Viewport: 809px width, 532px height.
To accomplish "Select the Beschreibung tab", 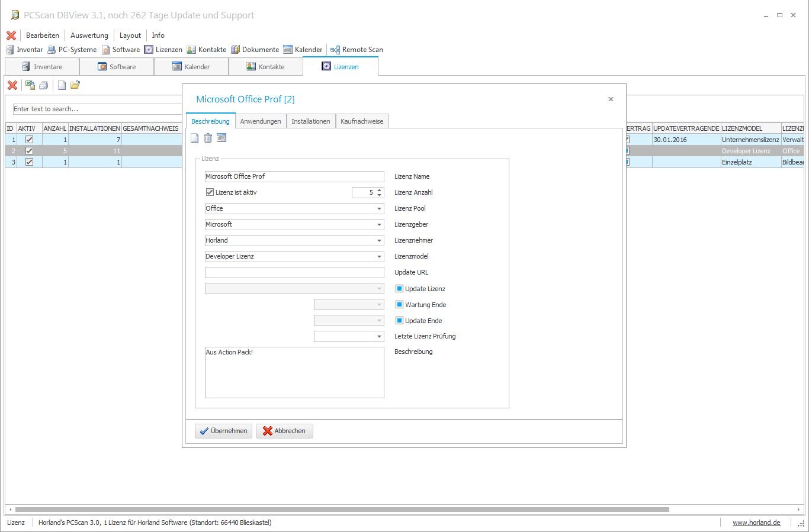I will 210,121.
